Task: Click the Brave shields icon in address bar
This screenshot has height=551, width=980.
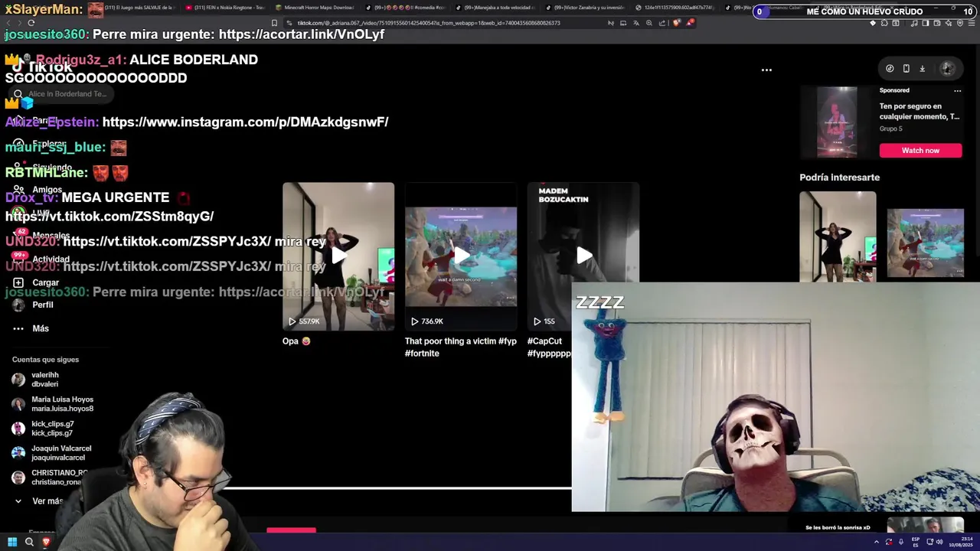Action: pyautogui.click(x=677, y=23)
